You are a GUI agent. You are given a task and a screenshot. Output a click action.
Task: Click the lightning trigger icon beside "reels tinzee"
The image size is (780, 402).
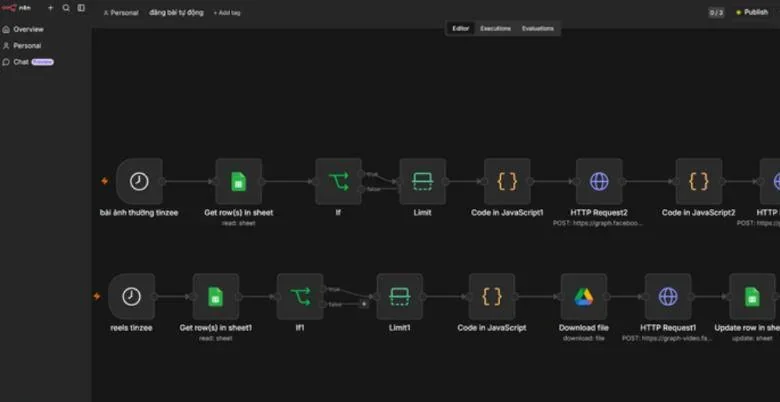(x=97, y=297)
